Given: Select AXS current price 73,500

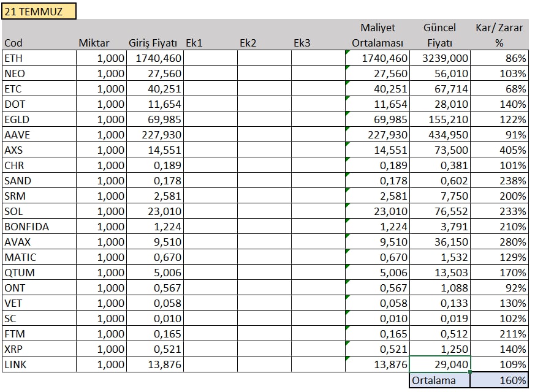Looking at the screenshot, I should tap(440, 150).
